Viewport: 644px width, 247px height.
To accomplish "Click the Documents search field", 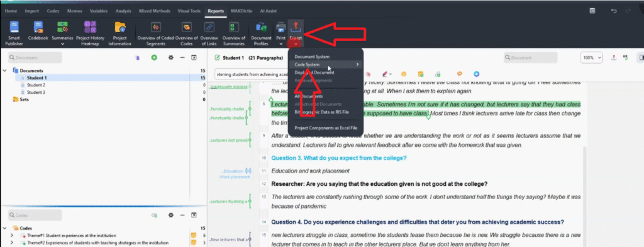I will 35,58.
